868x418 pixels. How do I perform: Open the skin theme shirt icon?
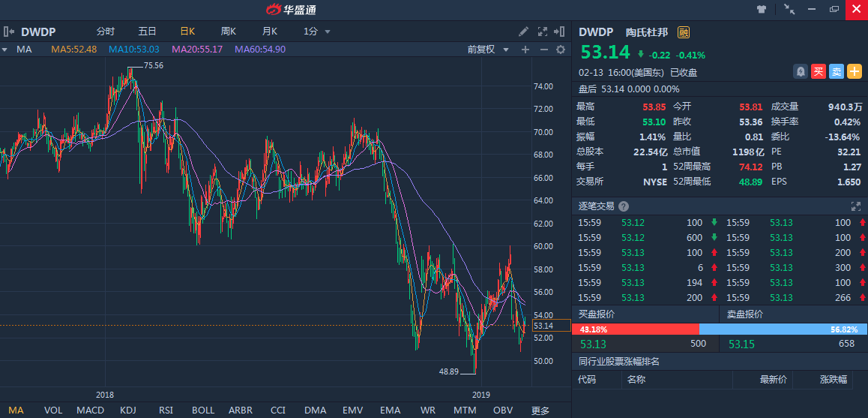click(762, 9)
